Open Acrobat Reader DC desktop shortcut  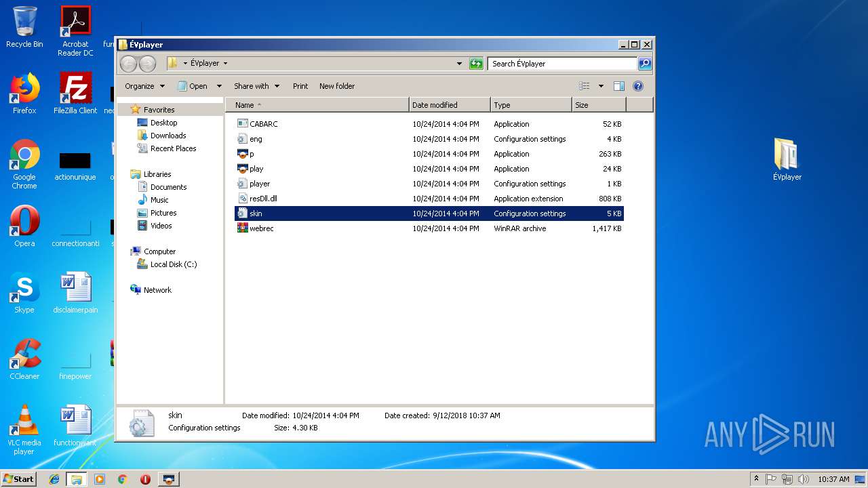tap(75, 31)
